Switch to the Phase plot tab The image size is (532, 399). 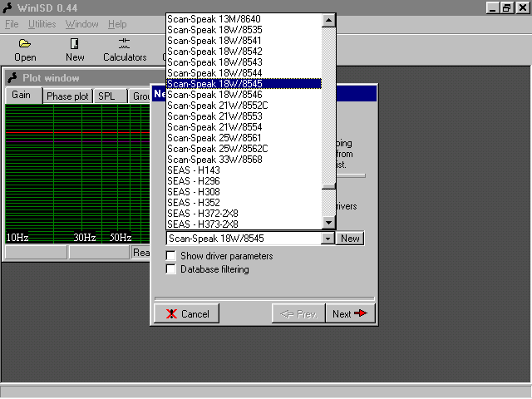[67, 96]
